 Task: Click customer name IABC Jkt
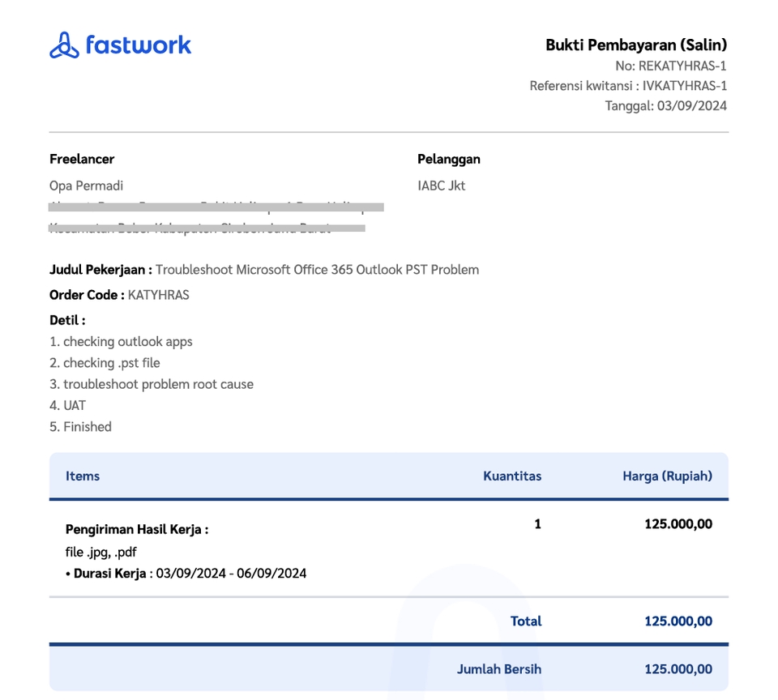point(442,186)
